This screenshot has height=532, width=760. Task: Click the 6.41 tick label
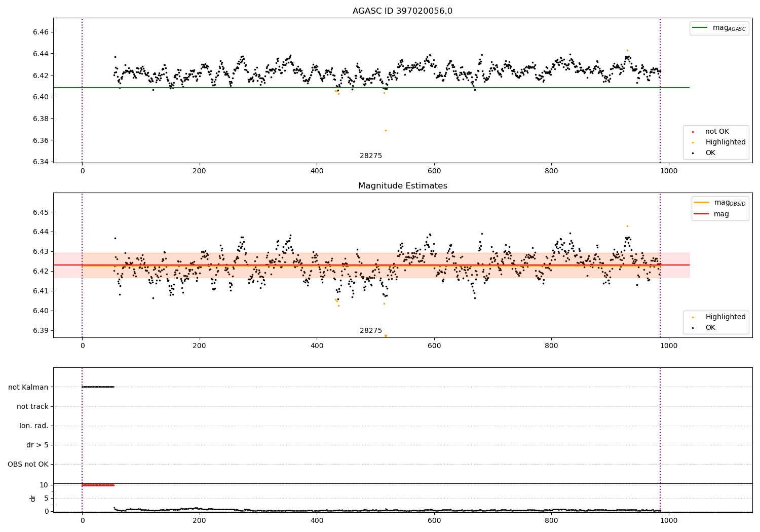tap(40, 291)
